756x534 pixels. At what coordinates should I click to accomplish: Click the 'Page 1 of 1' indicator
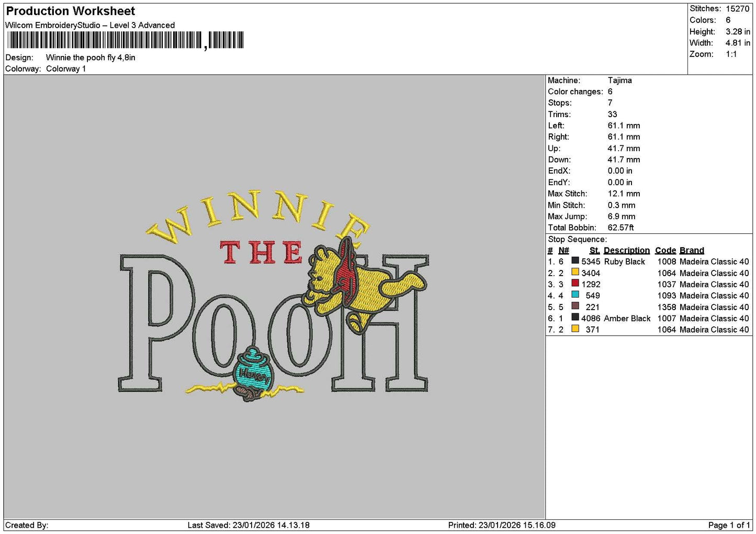tap(729, 526)
